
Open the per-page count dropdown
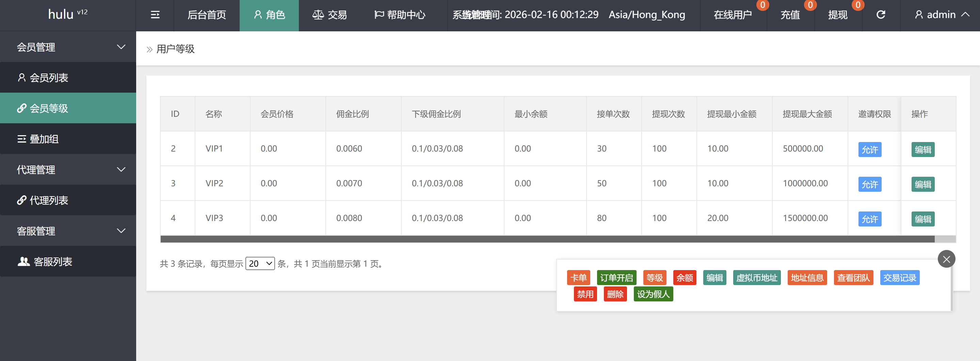coord(260,264)
